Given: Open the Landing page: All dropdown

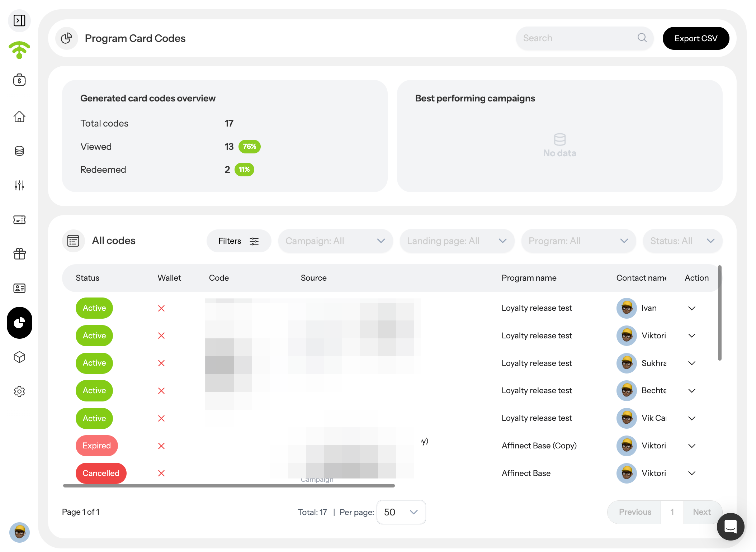Looking at the screenshot, I should (457, 241).
